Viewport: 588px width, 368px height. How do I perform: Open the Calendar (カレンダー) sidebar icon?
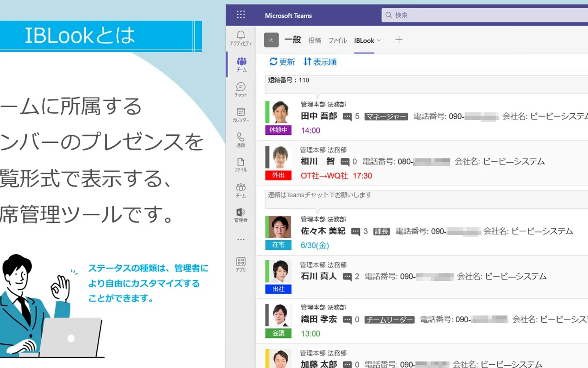241,115
